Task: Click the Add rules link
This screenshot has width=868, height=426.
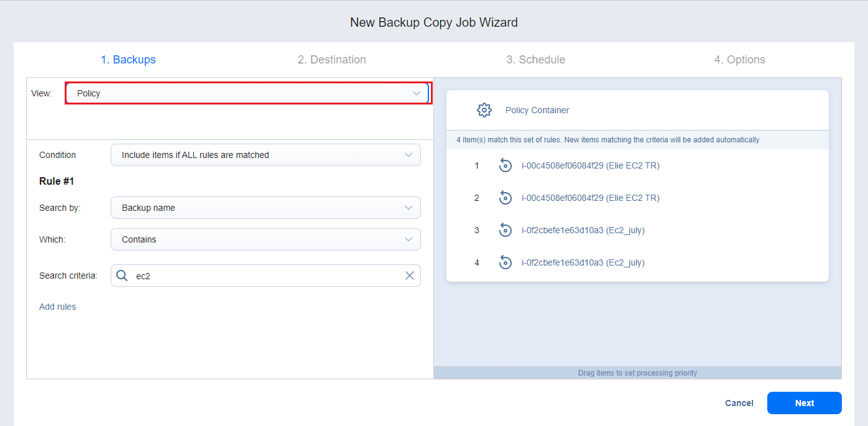Action: (58, 307)
